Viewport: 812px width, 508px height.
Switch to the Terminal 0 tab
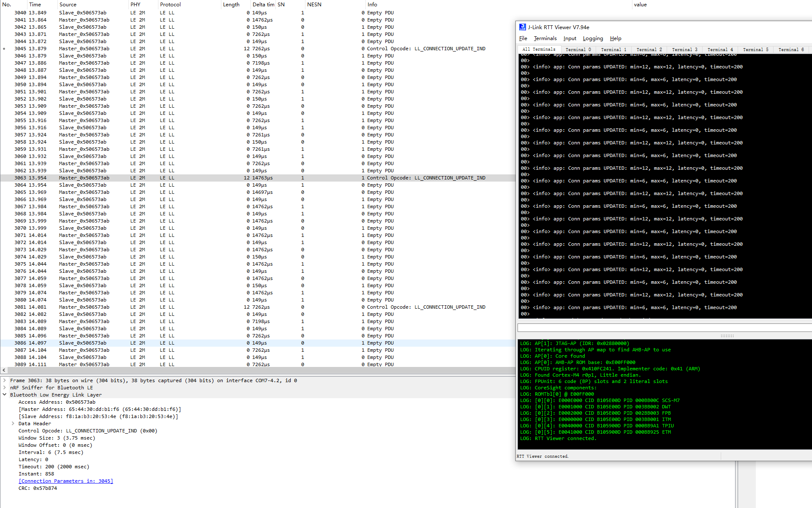click(x=578, y=49)
